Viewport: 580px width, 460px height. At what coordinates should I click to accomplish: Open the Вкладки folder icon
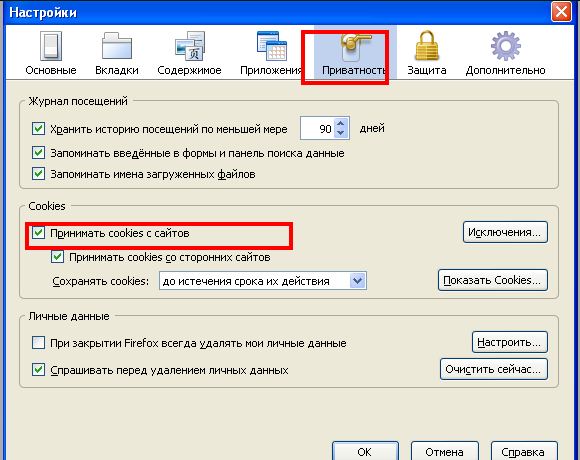click(x=117, y=46)
